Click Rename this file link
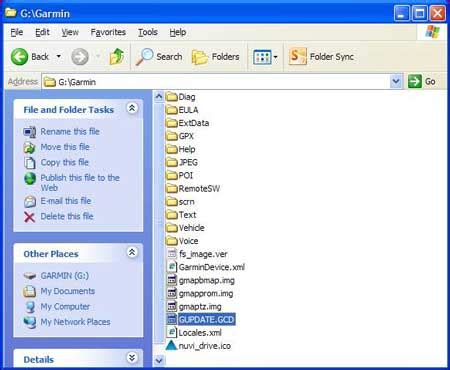 tap(70, 131)
